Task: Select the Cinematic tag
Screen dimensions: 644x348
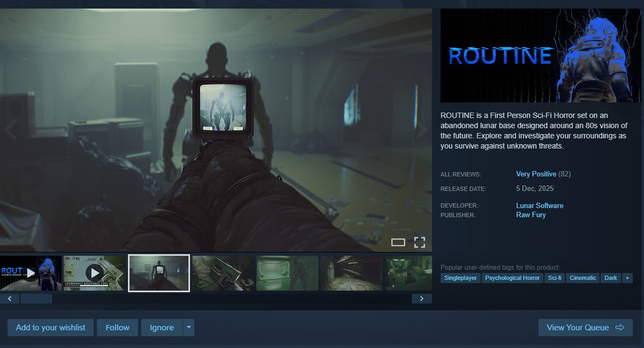Action: 583,278
